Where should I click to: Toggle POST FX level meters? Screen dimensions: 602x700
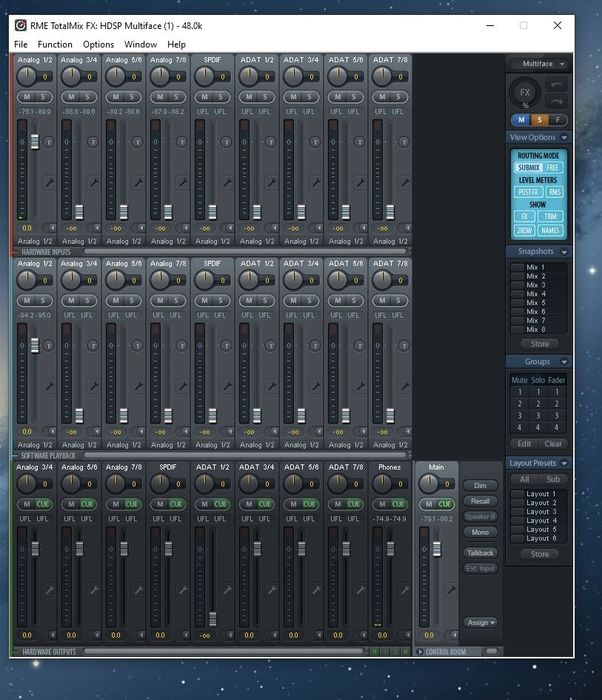(x=528, y=192)
